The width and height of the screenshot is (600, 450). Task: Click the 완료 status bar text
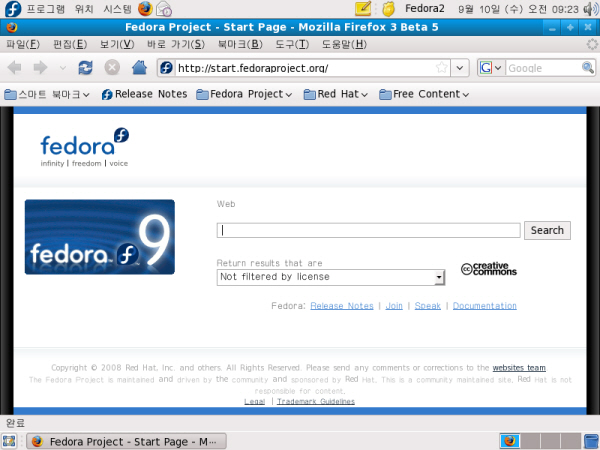tap(15, 423)
